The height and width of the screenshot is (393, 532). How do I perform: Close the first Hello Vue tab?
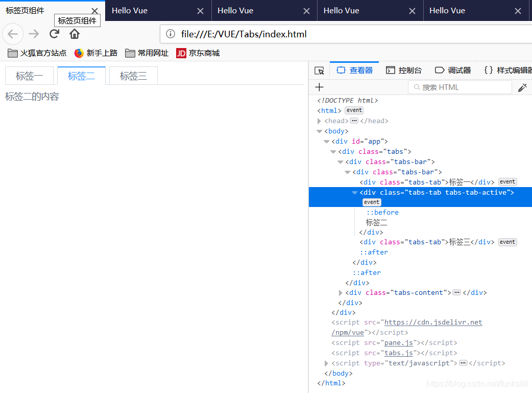click(x=201, y=11)
